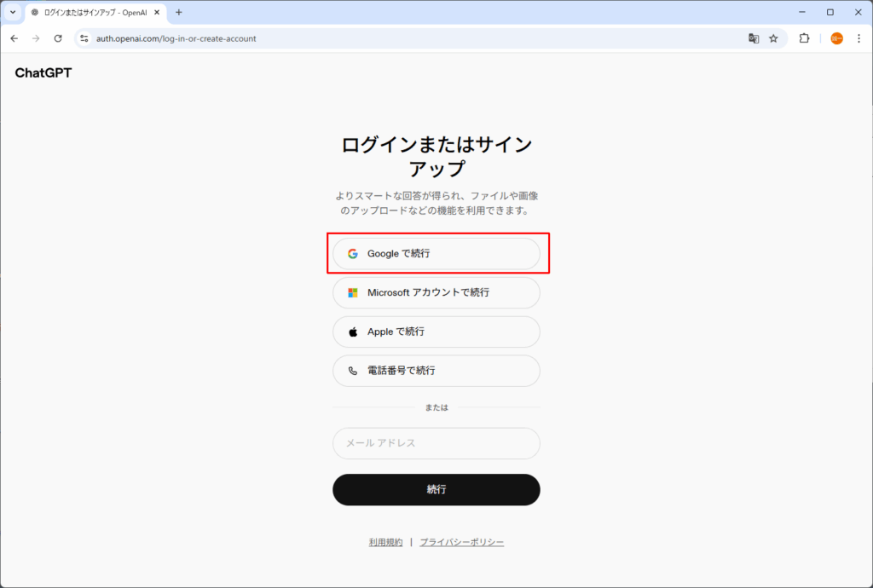Screen dimensions: 873x588
Task: Open the Google Translate icon in address bar
Action: [x=754, y=38]
